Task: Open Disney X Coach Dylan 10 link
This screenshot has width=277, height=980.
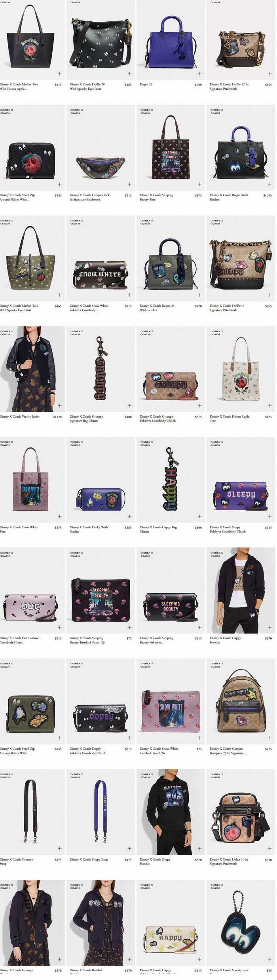Action: tap(229, 862)
